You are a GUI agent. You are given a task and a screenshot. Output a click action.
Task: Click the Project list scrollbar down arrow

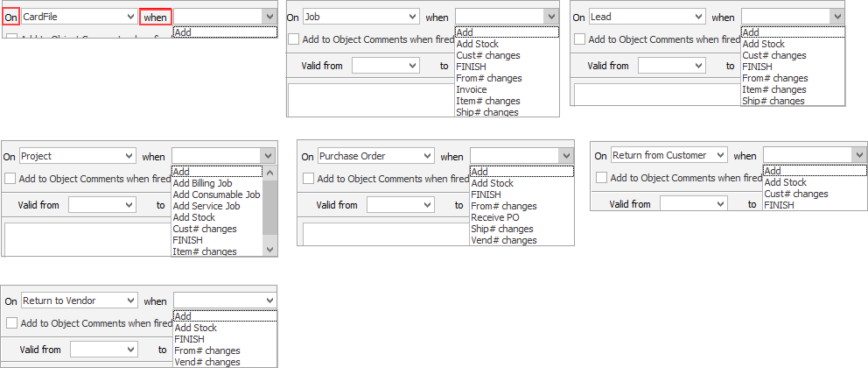[x=269, y=250]
